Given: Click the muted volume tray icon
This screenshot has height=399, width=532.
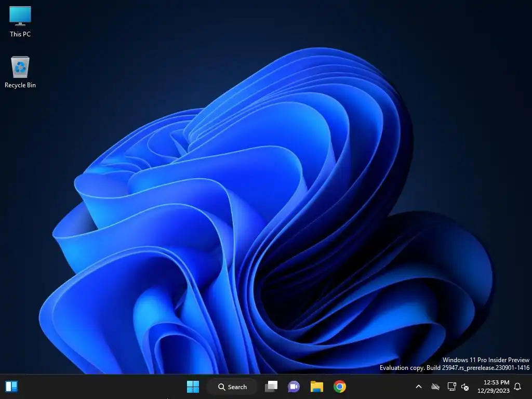Looking at the screenshot, I should click(465, 387).
